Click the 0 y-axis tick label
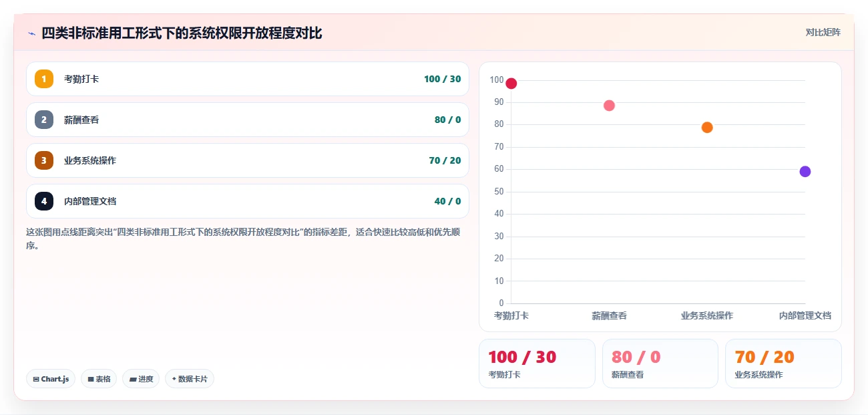This screenshot has width=868, height=415. tap(501, 303)
